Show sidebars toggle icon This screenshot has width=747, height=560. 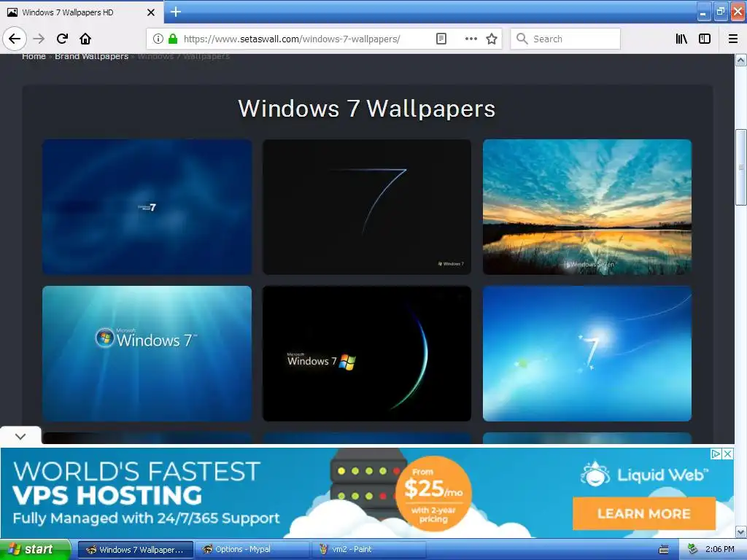pyautogui.click(x=705, y=39)
